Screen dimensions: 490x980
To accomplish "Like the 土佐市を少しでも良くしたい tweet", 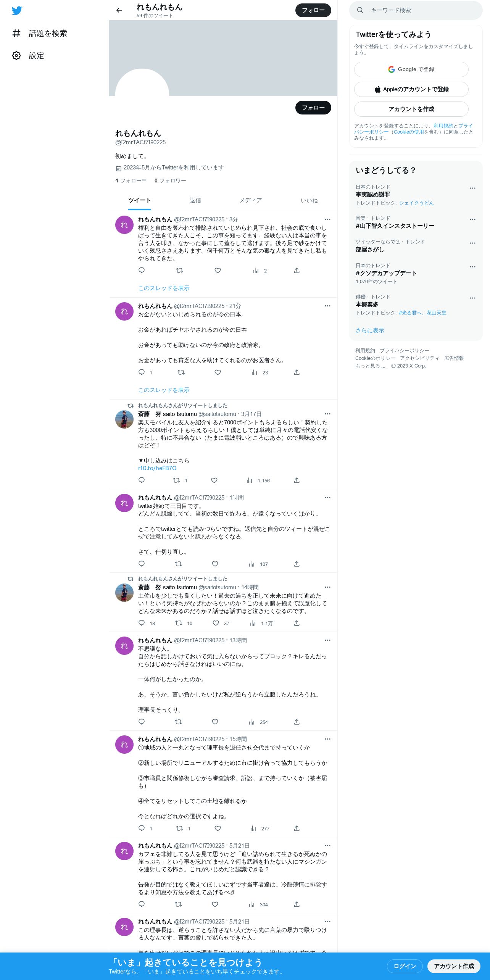I will coord(216,623).
